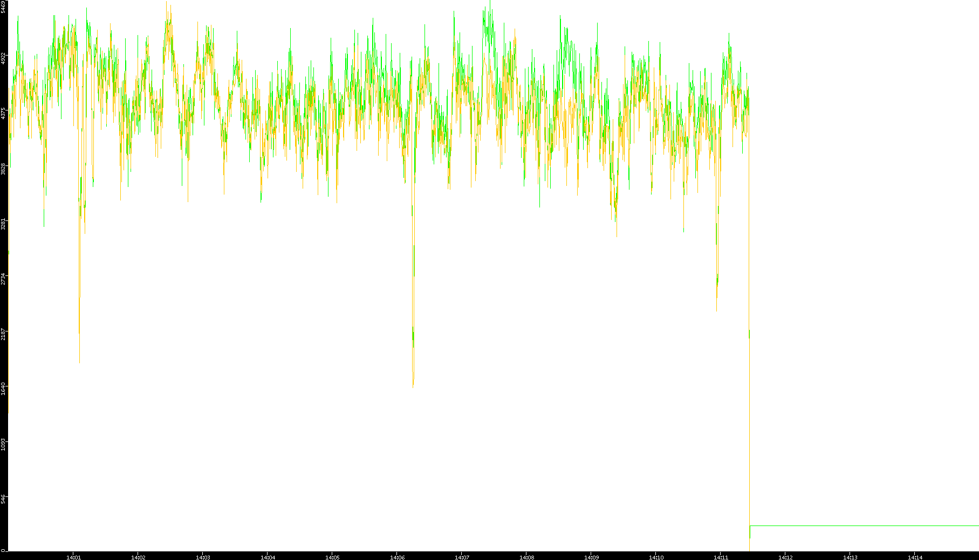The image size is (979, 560).
Task: Pick the 14:07 label on the time axis
Action: click(x=462, y=557)
